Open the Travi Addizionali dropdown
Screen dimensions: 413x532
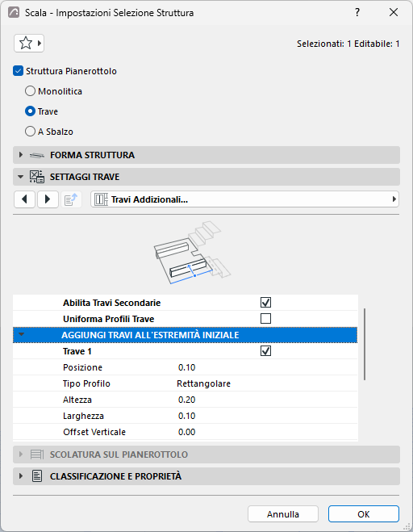pos(244,199)
